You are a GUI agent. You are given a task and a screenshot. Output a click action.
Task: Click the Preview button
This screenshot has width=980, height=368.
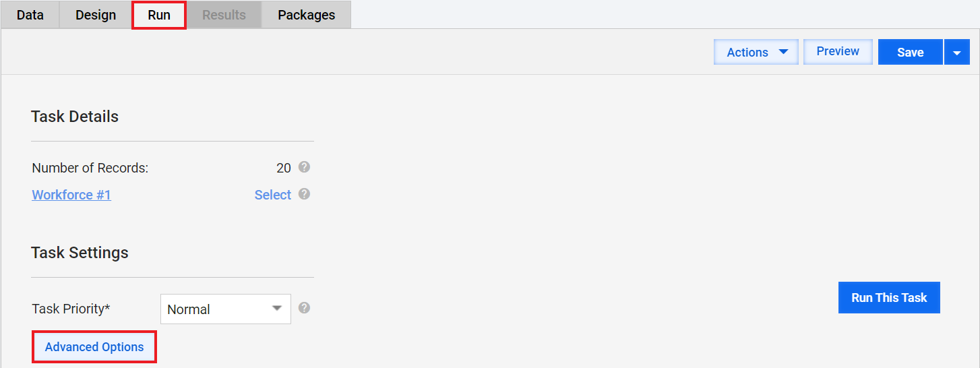pos(838,51)
